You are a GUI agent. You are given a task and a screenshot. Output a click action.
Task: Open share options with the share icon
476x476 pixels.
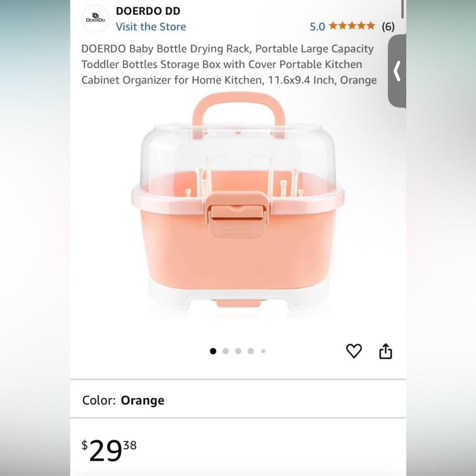pyautogui.click(x=386, y=351)
